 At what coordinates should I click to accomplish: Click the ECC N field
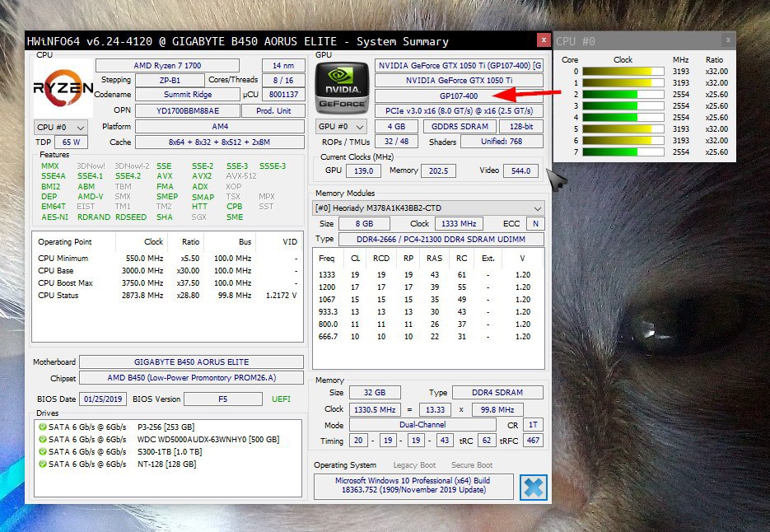(x=535, y=223)
